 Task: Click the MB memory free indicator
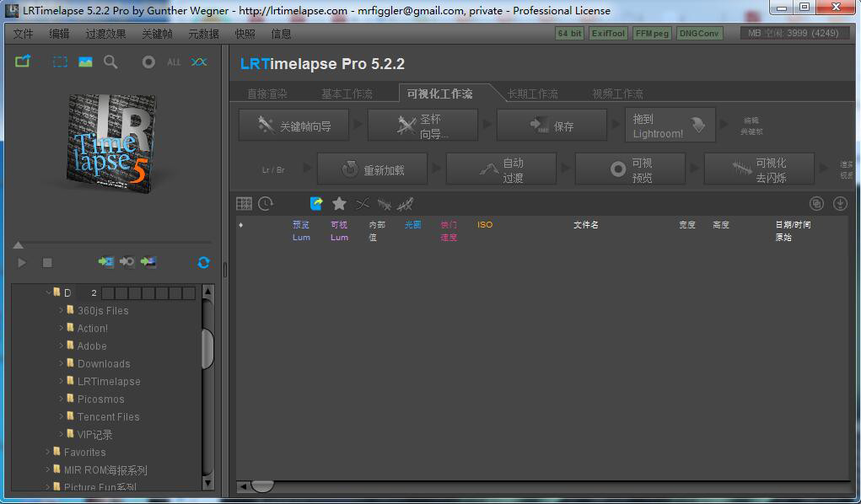click(x=793, y=34)
